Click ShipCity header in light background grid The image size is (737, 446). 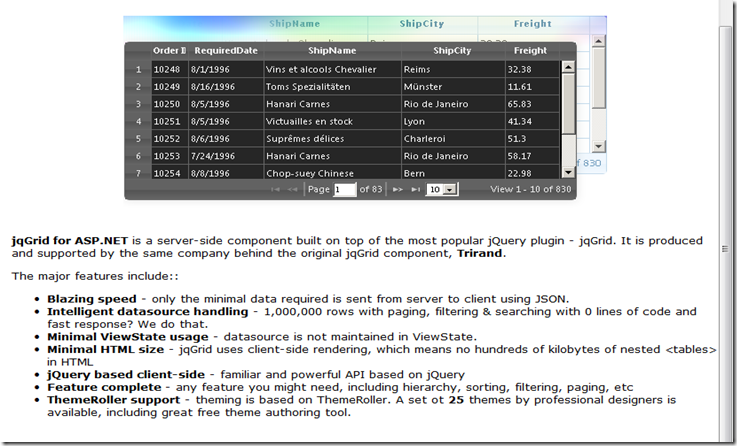(422, 23)
